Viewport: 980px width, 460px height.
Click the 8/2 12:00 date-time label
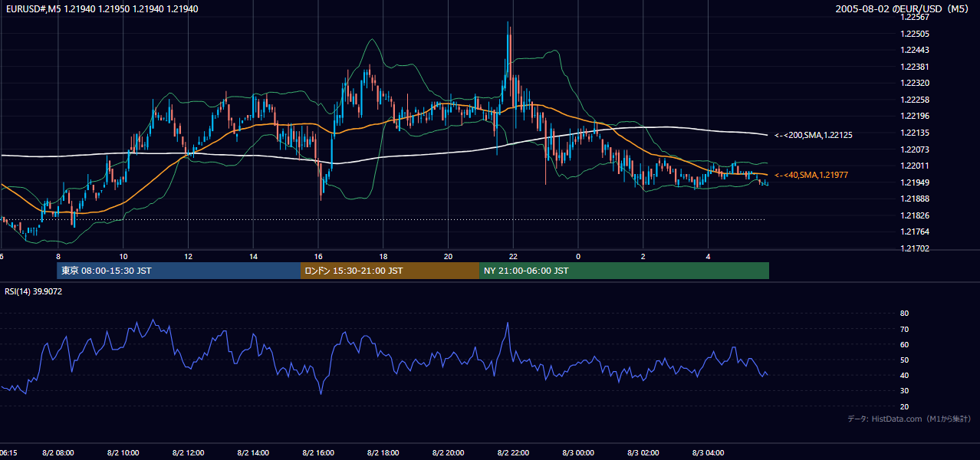click(188, 453)
